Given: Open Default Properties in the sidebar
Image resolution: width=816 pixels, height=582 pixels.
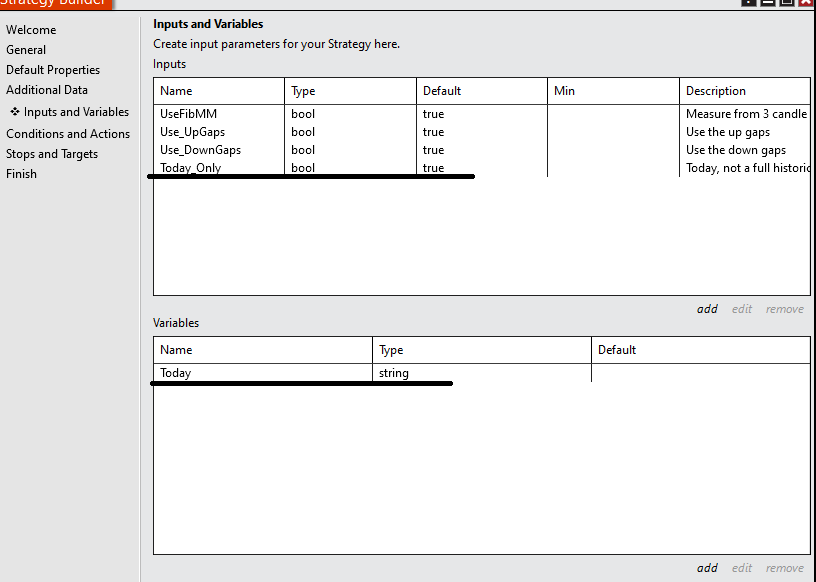Looking at the screenshot, I should [x=53, y=70].
